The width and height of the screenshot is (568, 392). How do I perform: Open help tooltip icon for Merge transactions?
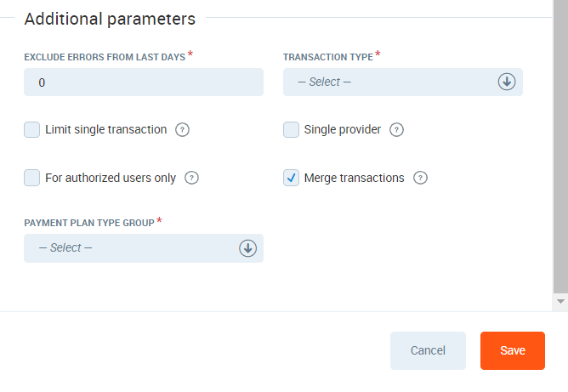pyautogui.click(x=420, y=179)
